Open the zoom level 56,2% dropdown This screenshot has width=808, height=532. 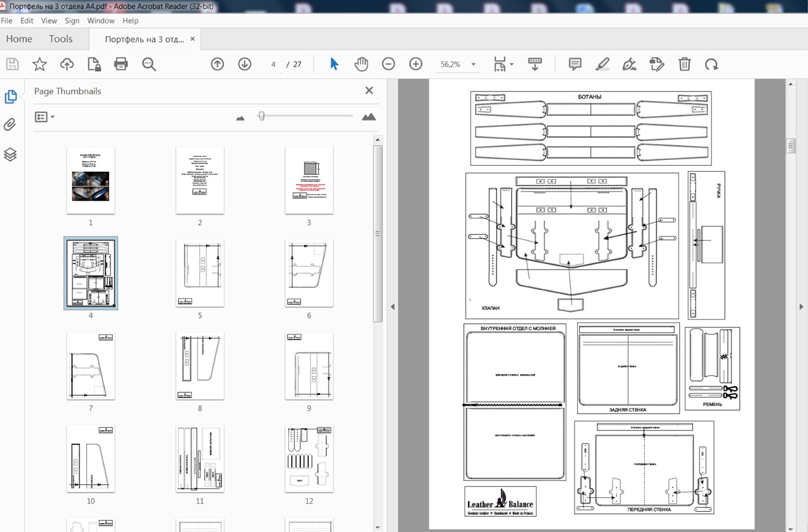[473, 65]
